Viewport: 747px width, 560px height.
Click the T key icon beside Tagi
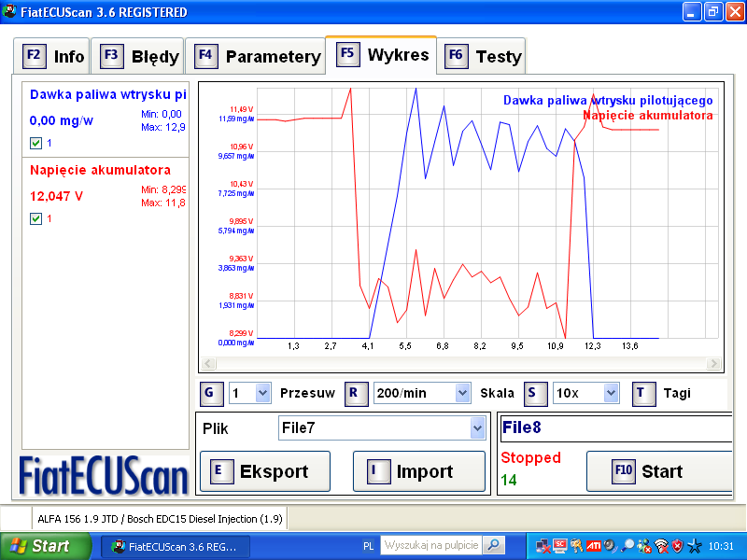pyautogui.click(x=643, y=394)
